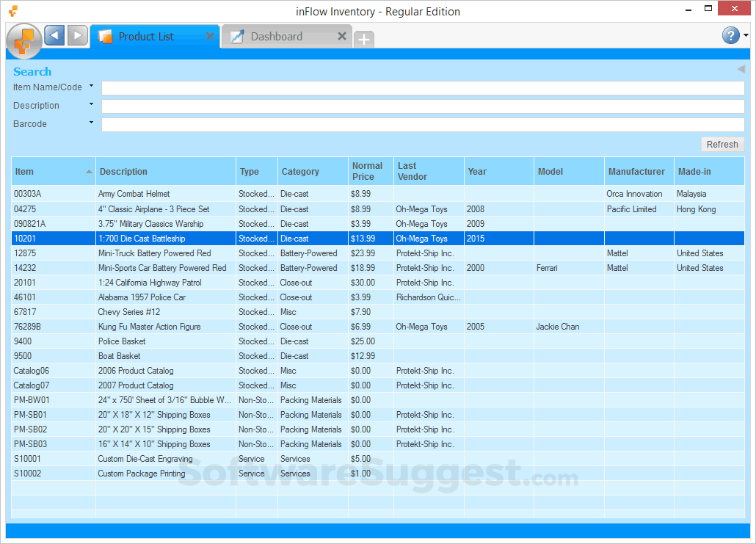Expand the arrow next to the Help icon
The image size is (756, 544).
(x=745, y=35)
